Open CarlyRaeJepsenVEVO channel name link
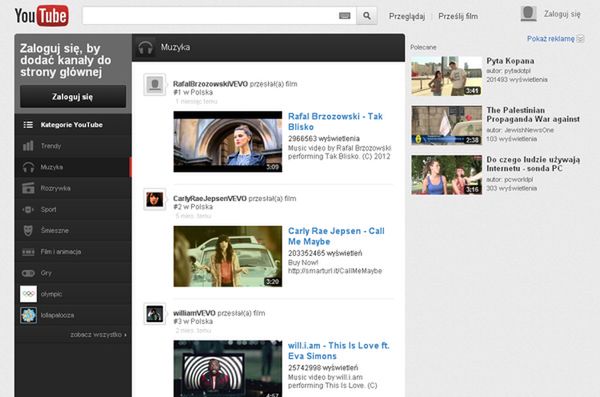 tap(210, 198)
